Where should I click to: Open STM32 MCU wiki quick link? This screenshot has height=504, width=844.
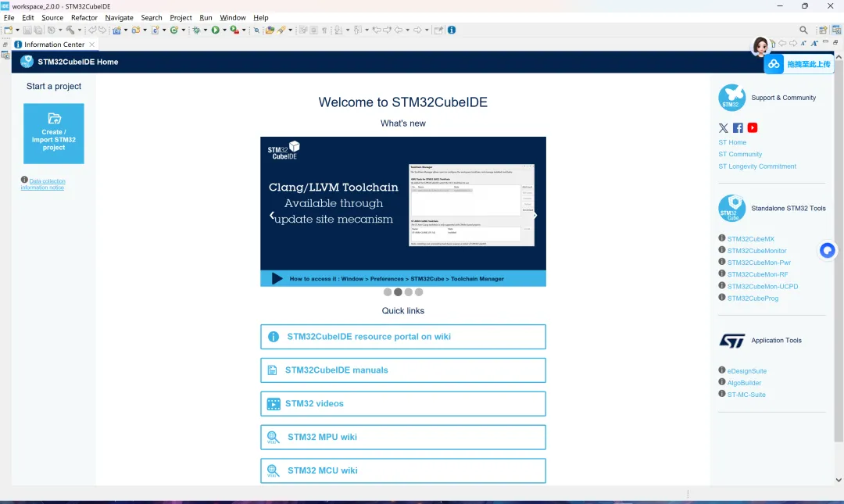coord(403,470)
